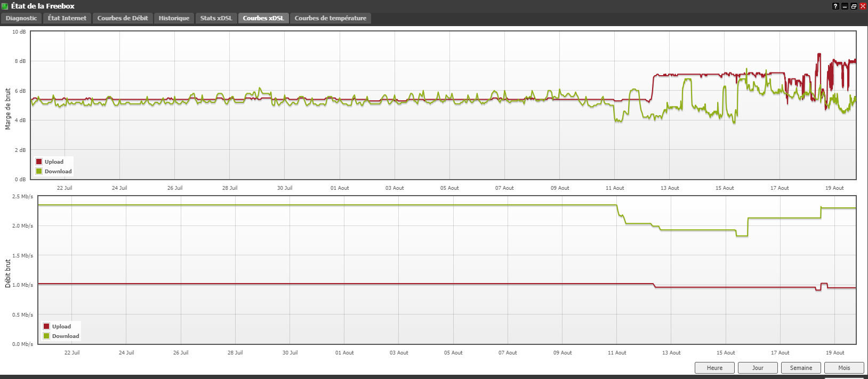
Task: Click Download green swatch in noise margin legend
Action: coord(38,171)
